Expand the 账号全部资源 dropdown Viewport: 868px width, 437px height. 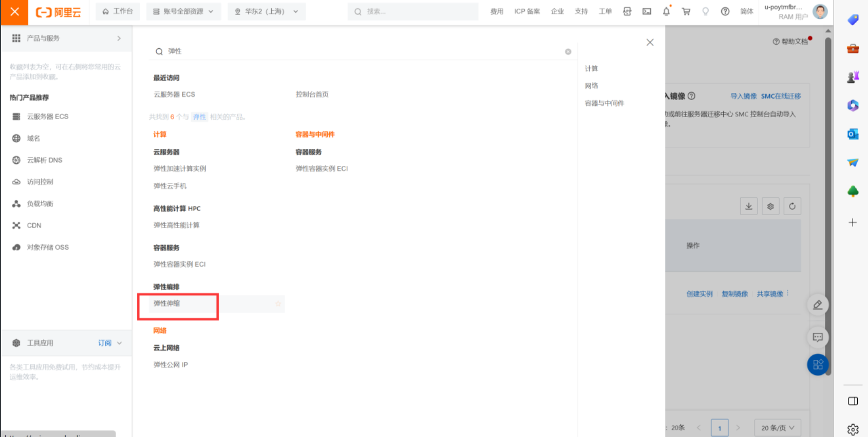tap(183, 11)
